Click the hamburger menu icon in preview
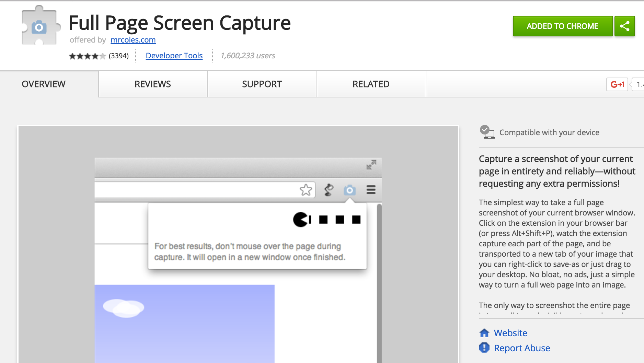Image resolution: width=644 pixels, height=363 pixels. pos(371,190)
